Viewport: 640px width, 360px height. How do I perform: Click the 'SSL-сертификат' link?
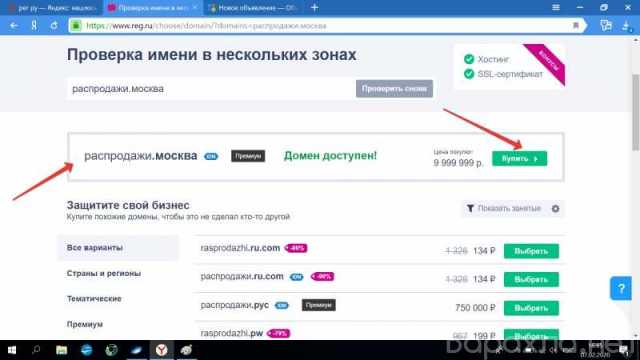pos(510,74)
